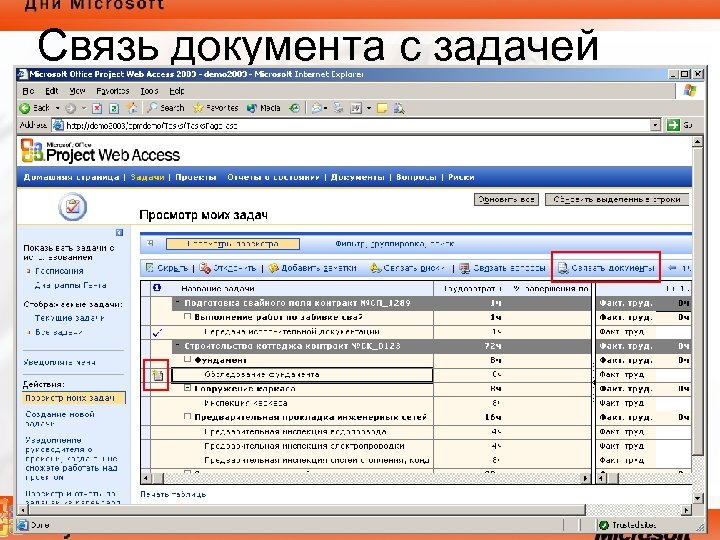Click the yellow Discuss note icon
This screenshot has width=720, height=540.
click(x=382, y=108)
